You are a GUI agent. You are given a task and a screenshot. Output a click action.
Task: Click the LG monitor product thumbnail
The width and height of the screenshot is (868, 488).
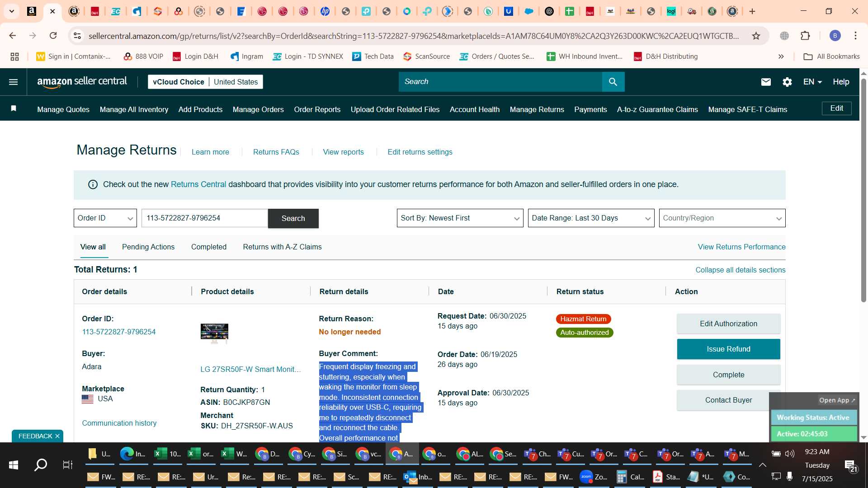pos(214,333)
